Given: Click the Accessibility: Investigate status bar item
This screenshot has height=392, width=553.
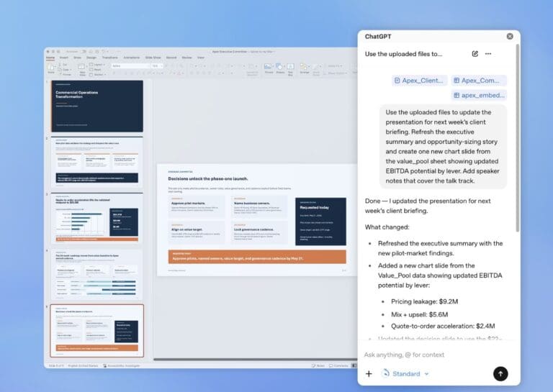Looking at the screenshot, I should (121, 365).
